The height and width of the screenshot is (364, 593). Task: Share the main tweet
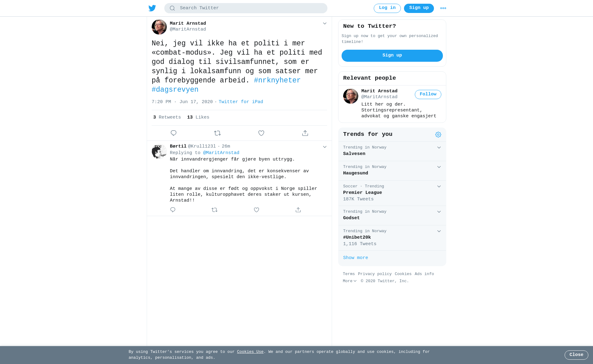(305, 133)
